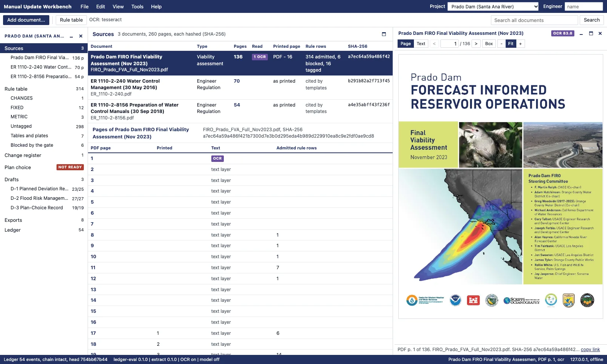Click the copy link hyperlink
Image resolution: width=607 pixels, height=364 pixels.
coord(590,350)
